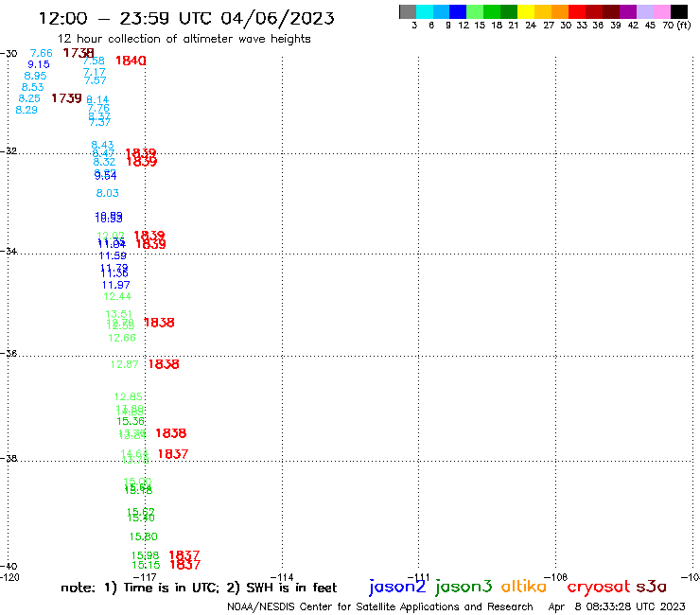Click the subtitle '12 hour collection of altimeter wave heights'
Image resolution: width=700 pixels, height=615 pixels.
point(184,39)
